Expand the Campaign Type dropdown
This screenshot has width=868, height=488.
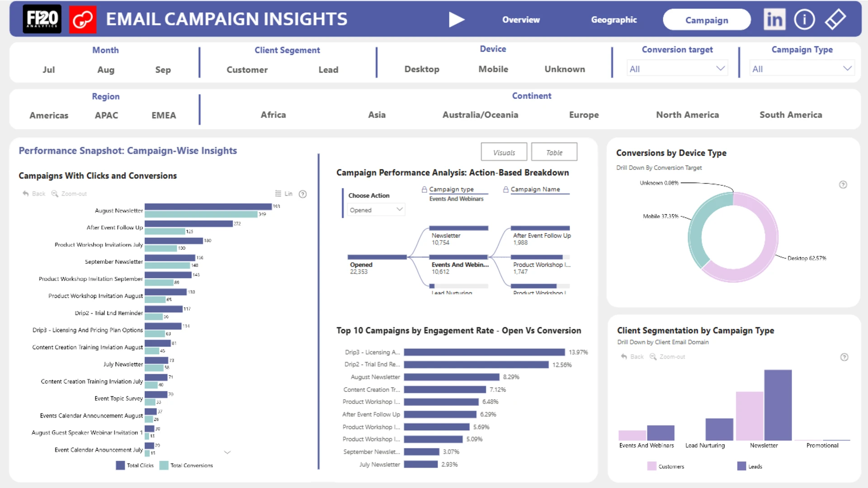coord(802,69)
